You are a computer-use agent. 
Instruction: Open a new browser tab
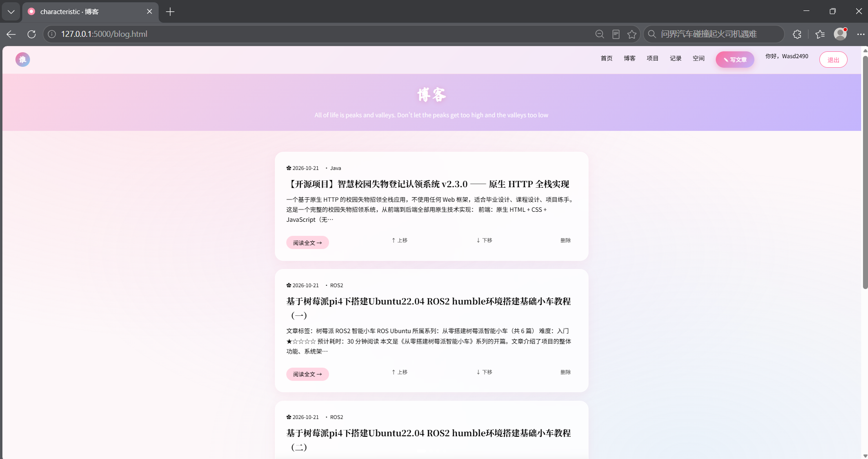click(170, 12)
